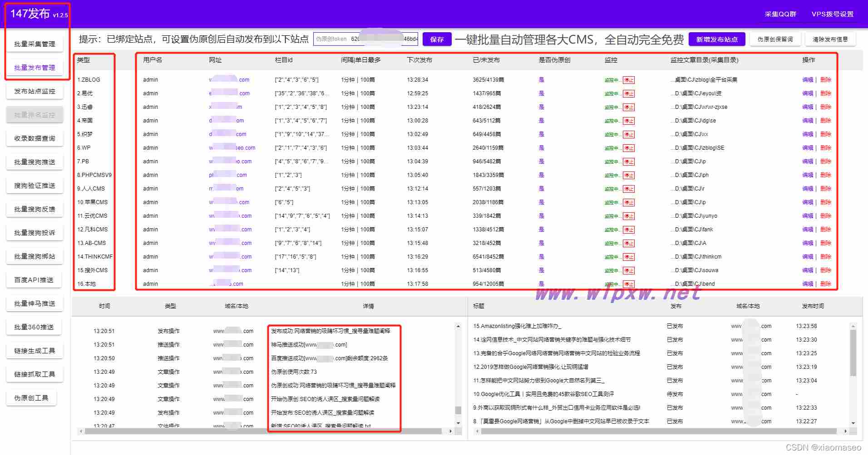Delete the 9.人人CMS site entry

826,189
